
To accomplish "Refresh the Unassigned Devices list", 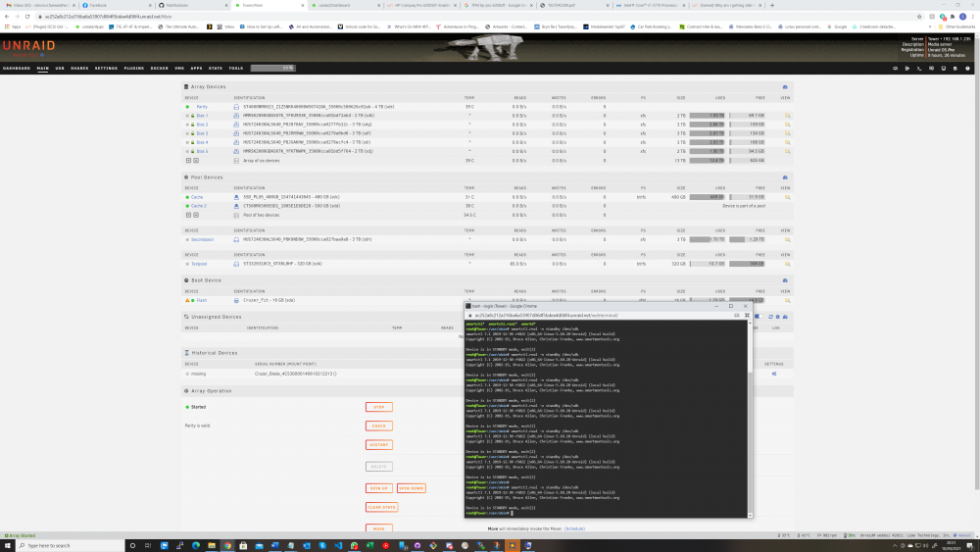I will coord(770,317).
